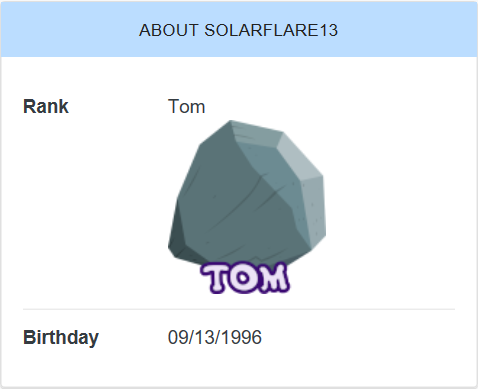Image resolution: width=478 pixels, height=389 pixels.
Task: Click the letter M in the TOM badge
Action: click(x=274, y=277)
